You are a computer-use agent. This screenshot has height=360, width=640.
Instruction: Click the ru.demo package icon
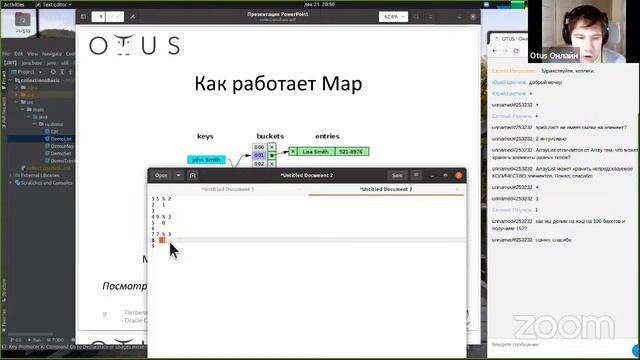coord(41,124)
